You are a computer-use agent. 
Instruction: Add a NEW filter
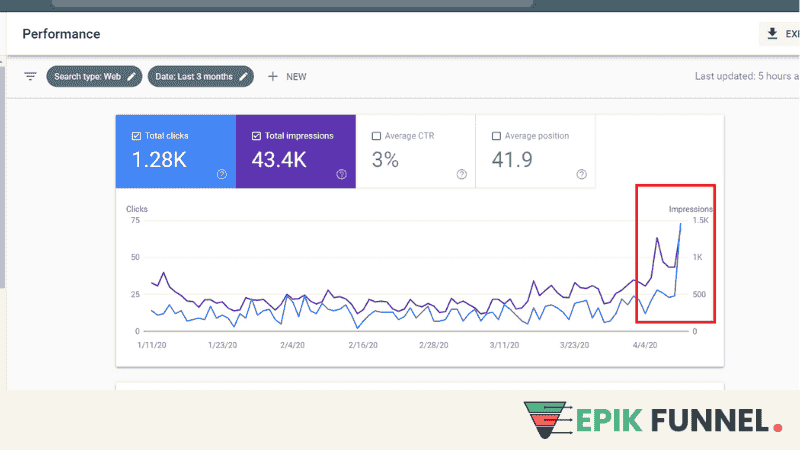pyautogui.click(x=296, y=76)
